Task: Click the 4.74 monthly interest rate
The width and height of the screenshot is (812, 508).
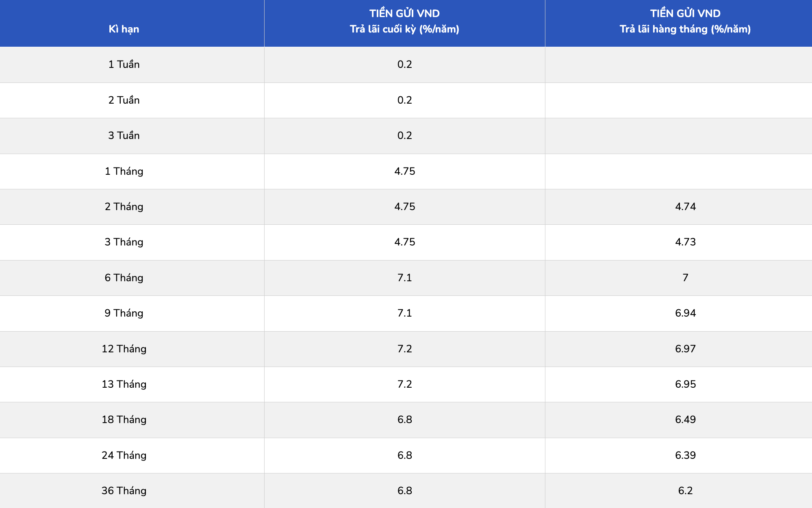Action: click(x=685, y=206)
